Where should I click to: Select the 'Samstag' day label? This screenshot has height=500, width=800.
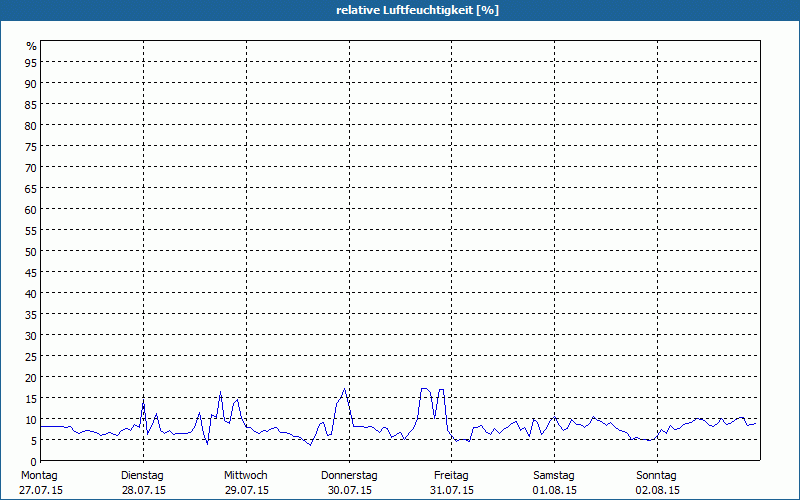pyautogui.click(x=554, y=475)
